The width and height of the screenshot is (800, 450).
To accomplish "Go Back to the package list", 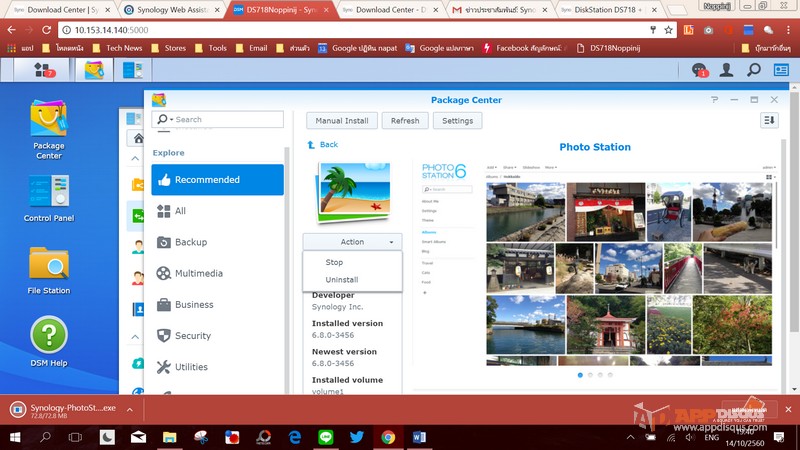I will [x=329, y=145].
